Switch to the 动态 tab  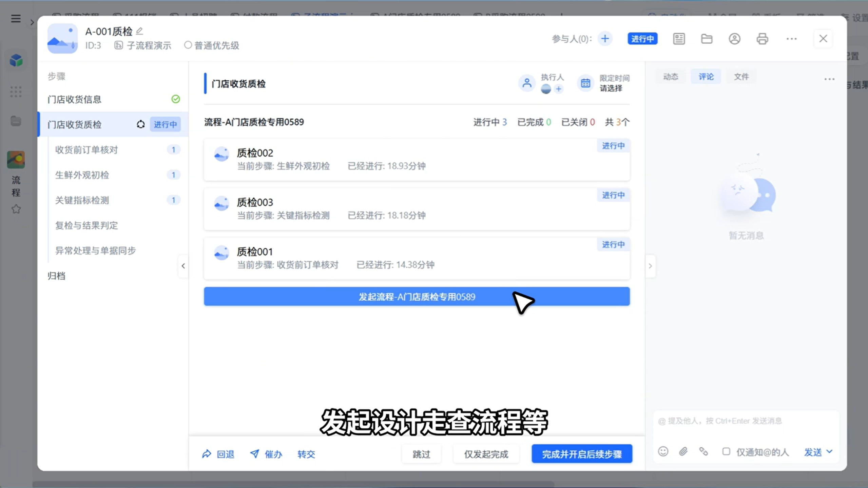click(x=670, y=77)
